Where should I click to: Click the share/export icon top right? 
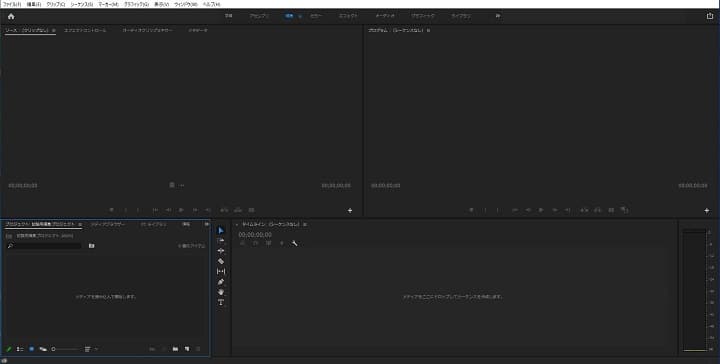coord(710,16)
